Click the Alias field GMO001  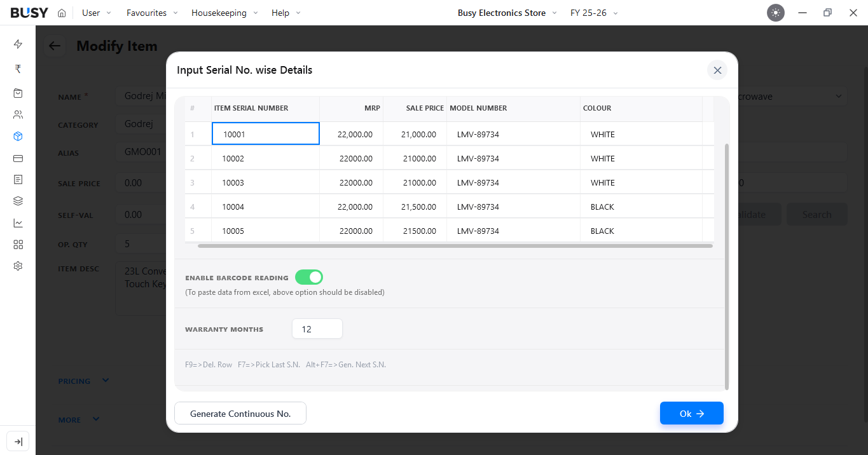tap(141, 153)
